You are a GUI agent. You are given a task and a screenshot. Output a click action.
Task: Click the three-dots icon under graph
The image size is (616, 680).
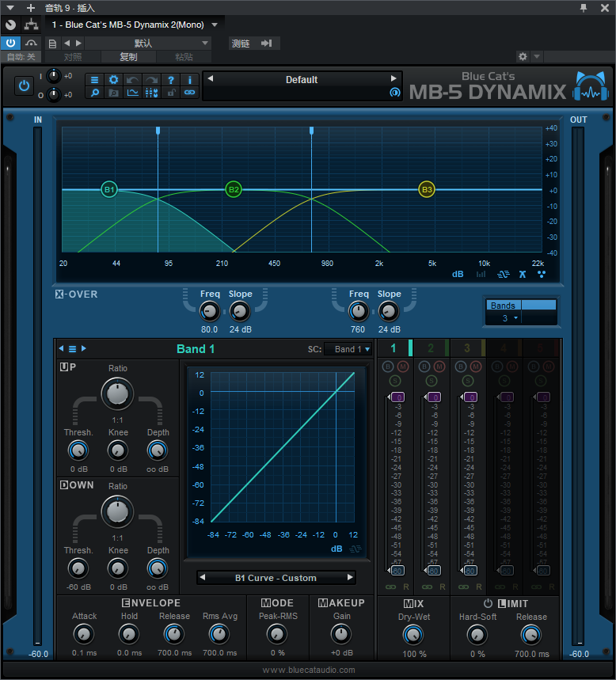[x=542, y=274]
